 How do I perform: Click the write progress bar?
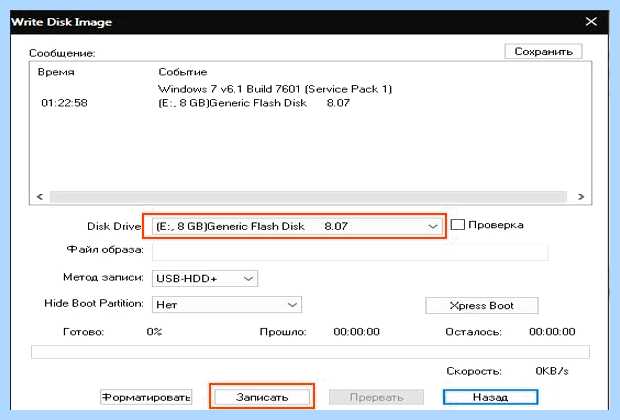coord(310,352)
